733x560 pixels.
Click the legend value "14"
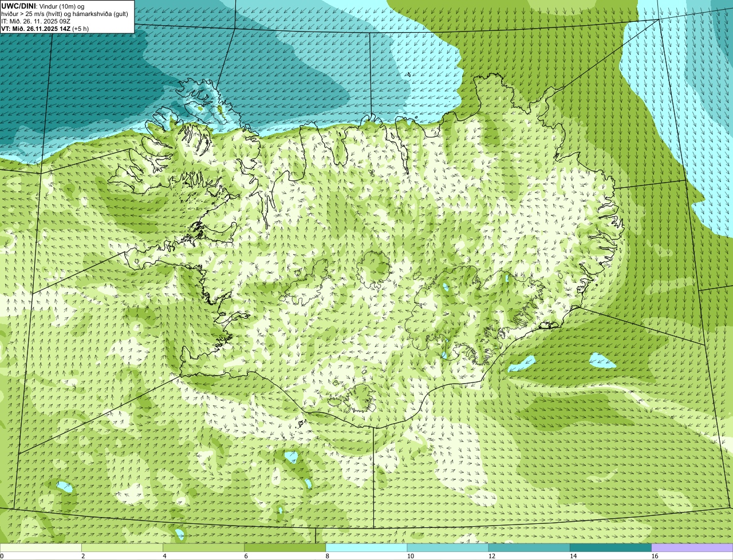pyautogui.click(x=573, y=556)
